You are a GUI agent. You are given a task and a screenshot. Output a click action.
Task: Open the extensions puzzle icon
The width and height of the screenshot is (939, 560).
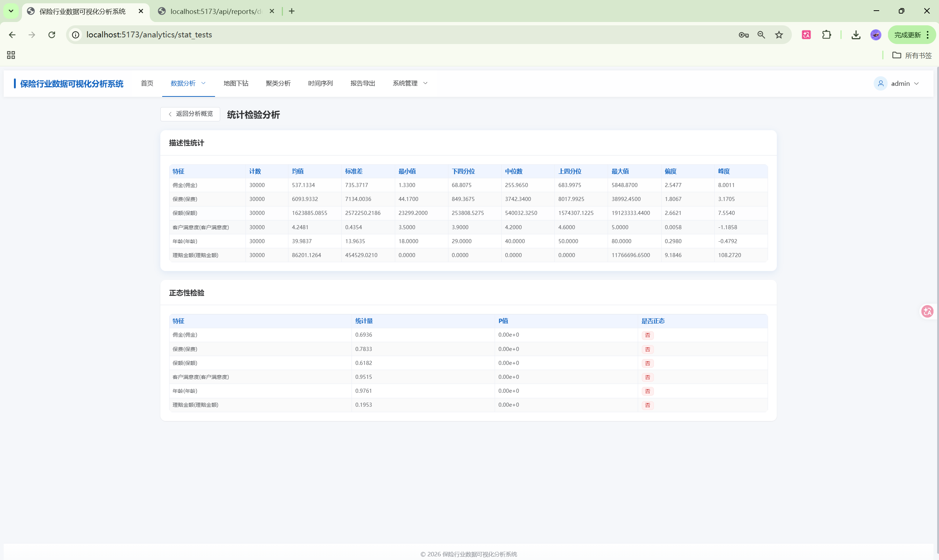[826, 35]
